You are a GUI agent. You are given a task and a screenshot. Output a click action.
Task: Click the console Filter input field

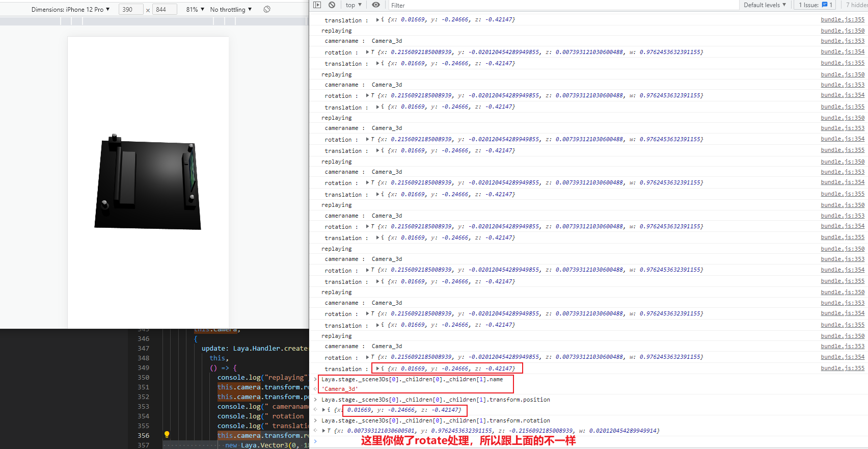point(560,5)
